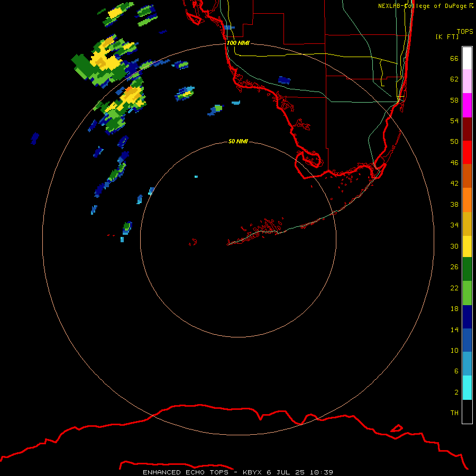Click the white top swatch in legend
The image size is (476, 476).
tap(467, 58)
